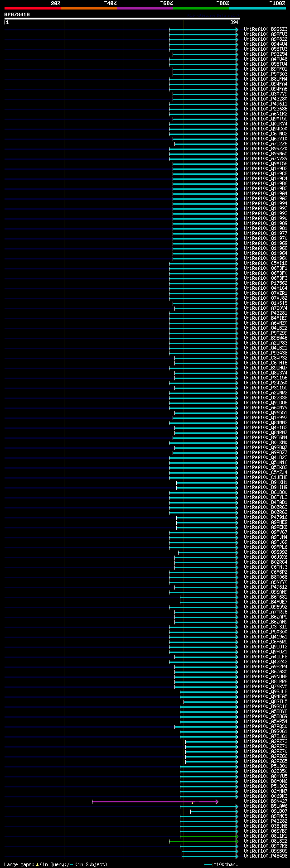Click the green ~80% identity legend segment
This screenshot has width=290, height=868.
(x=201, y=8)
